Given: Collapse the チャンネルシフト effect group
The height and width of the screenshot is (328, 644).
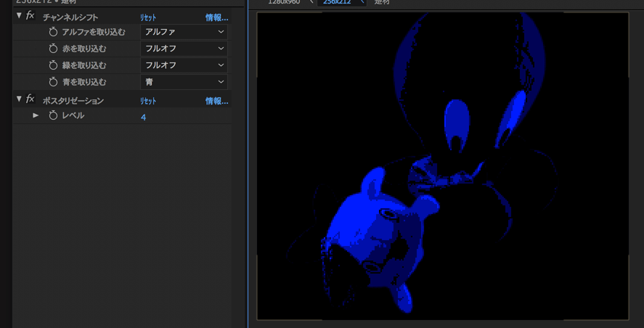Looking at the screenshot, I should (19, 15).
